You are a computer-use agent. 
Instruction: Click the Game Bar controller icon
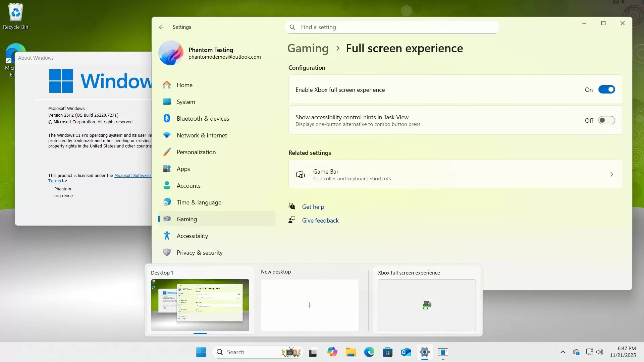pyautogui.click(x=300, y=174)
